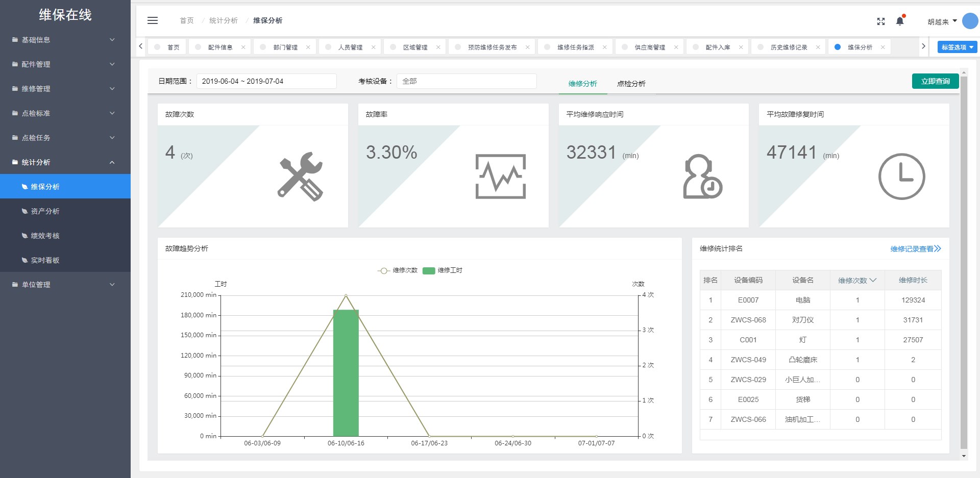The width and height of the screenshot is (980, 478).
Task: Toggle 维修工时 legend series
Action: (x=443, y=270)
